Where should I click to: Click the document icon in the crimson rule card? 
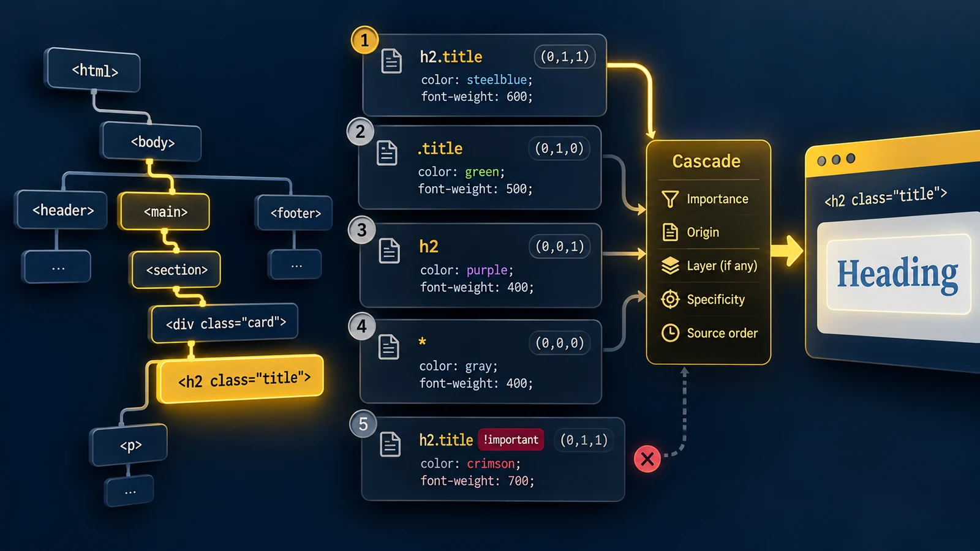tap(390, 444)
